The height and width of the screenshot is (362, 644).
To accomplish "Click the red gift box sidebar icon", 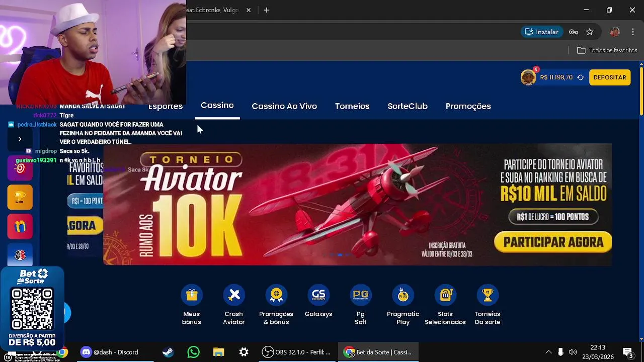I will (x=20, y=226).
